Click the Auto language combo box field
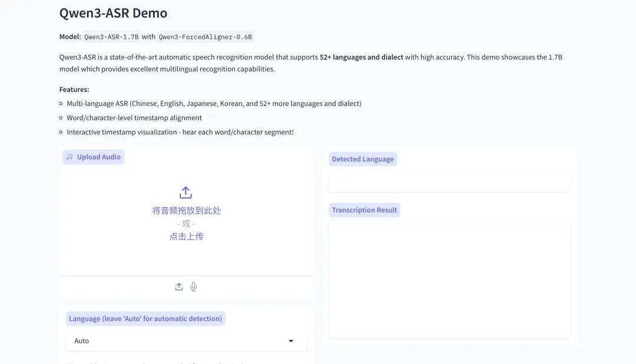636x364 pixels. pos(177,341)
